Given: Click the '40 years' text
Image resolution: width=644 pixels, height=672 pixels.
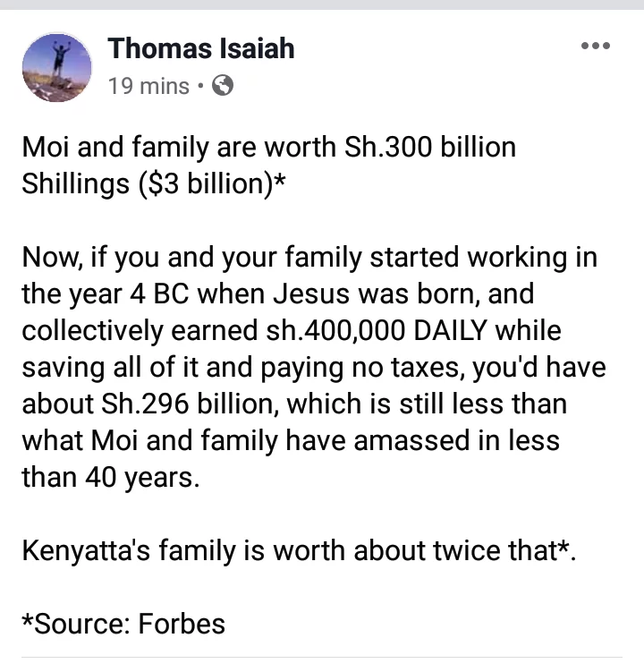Looking at the screenshot, I should [x=142, y=478].
